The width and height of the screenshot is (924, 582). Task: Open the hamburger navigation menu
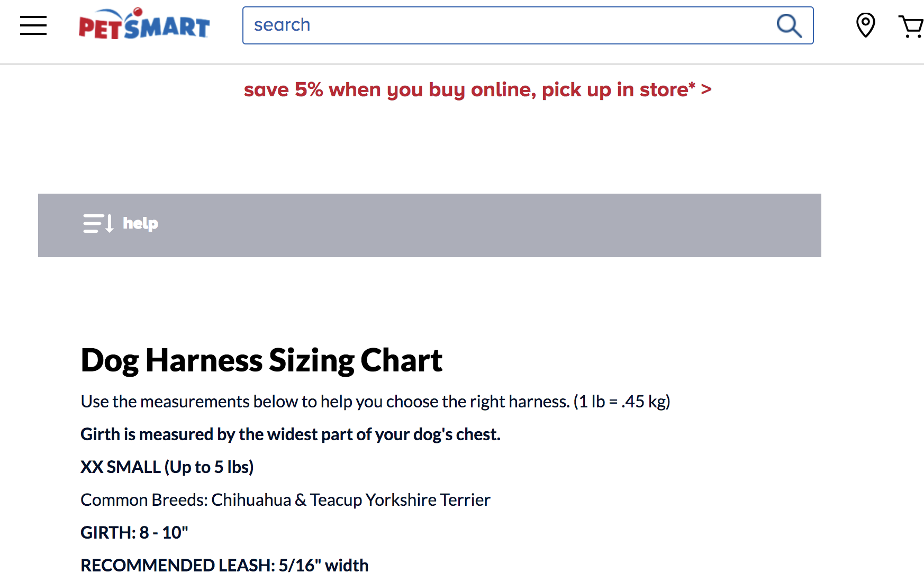click(33, 25)
